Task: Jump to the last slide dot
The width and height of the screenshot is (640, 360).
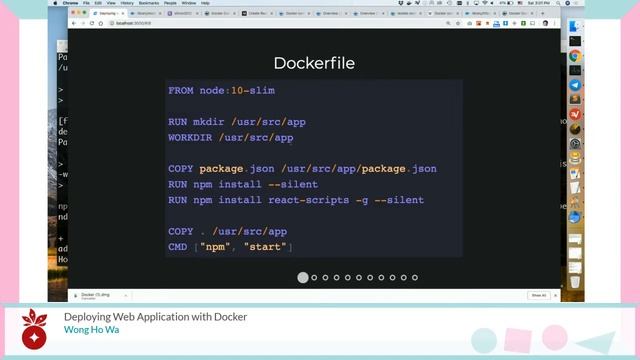Action: (x=415, y=278)
